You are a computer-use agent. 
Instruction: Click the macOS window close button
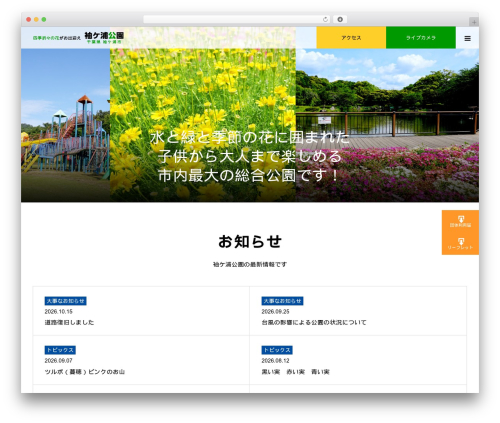click(29, 20)
